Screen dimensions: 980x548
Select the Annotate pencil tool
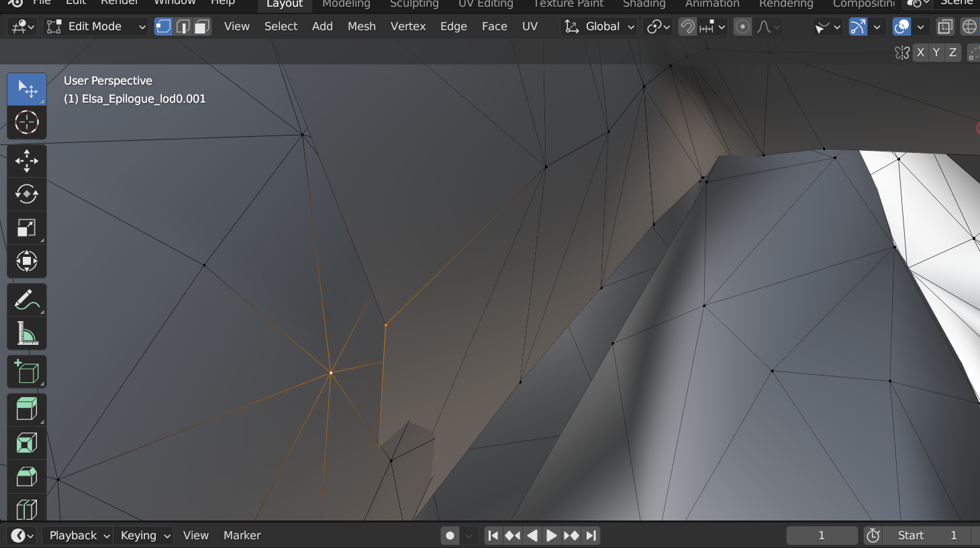[x=27, y=300]
